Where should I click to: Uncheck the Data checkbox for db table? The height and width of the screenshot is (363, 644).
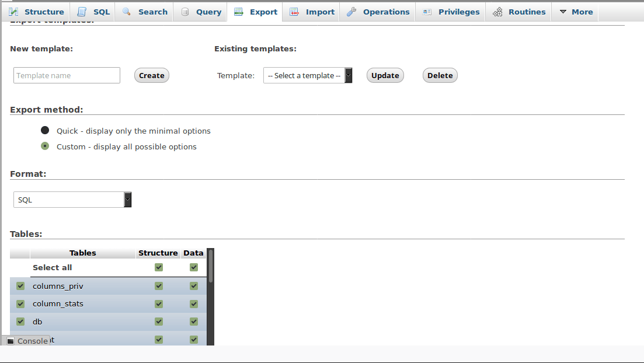193,321
